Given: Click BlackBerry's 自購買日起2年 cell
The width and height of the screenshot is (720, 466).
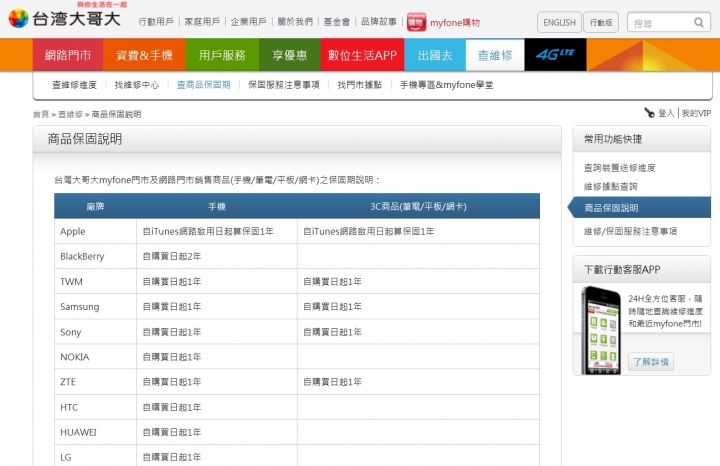Looking at the screenshot, I should pos(217,256).
